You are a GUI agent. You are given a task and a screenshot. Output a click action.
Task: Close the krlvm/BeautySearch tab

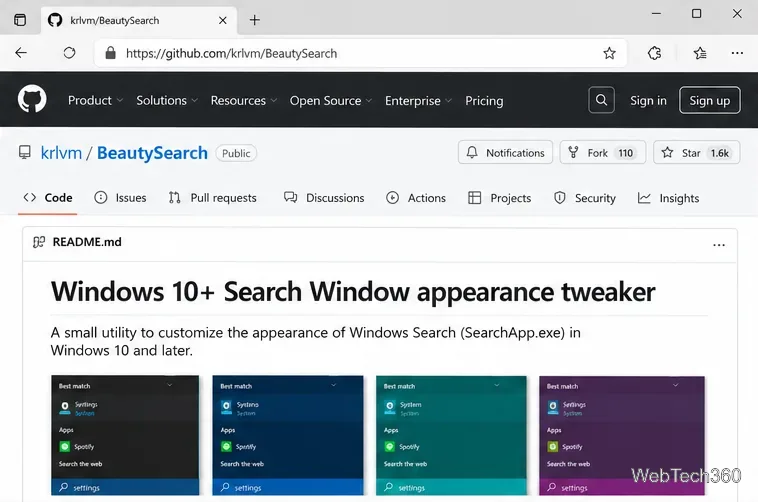tap(222, 20)
